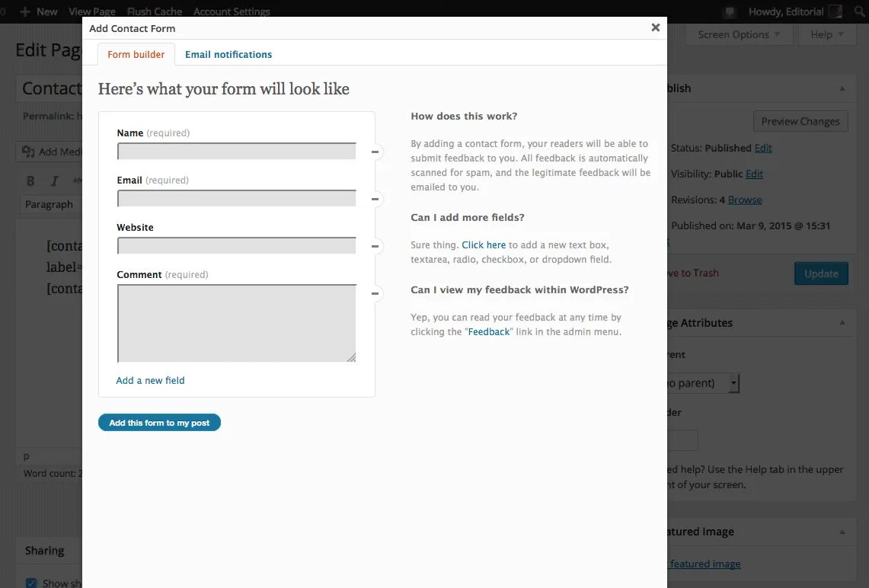Toggle italic formatting in editor toolbar
Screen dimensions: 869x588
(54, 181)
